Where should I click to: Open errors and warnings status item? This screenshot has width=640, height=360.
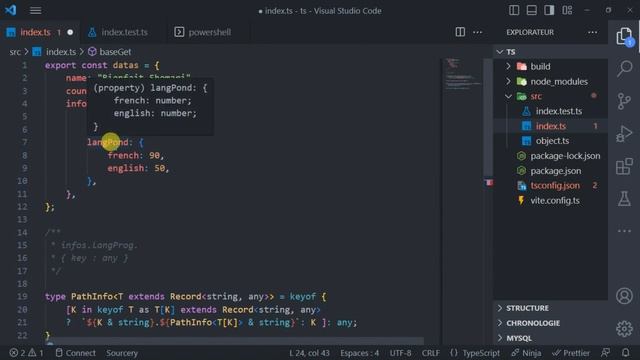[26, 353]
